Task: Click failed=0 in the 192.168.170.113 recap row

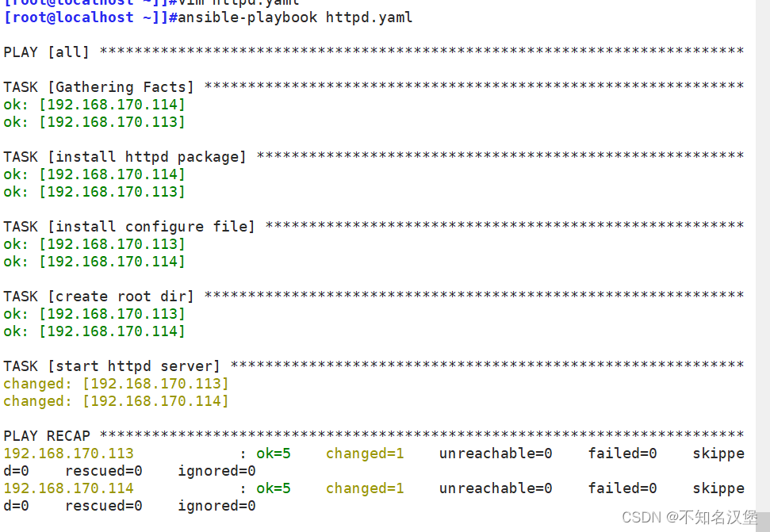Action: pos(623,454)
